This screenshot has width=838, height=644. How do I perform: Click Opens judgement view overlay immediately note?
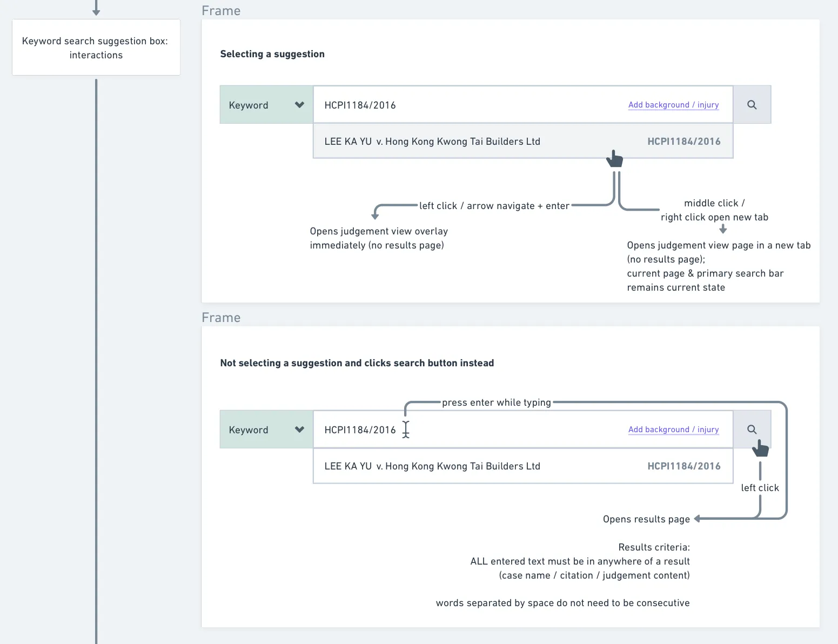(379, 238)
